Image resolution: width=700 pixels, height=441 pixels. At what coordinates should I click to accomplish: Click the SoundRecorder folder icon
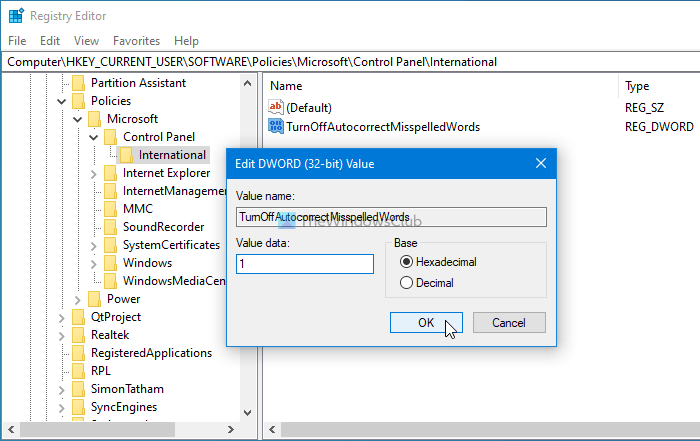click(110, 227)
